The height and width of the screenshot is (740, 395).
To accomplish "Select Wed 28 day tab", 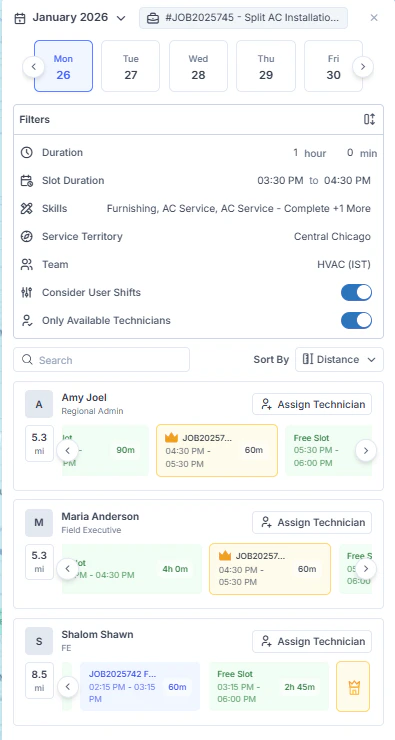I will (198, 66).
